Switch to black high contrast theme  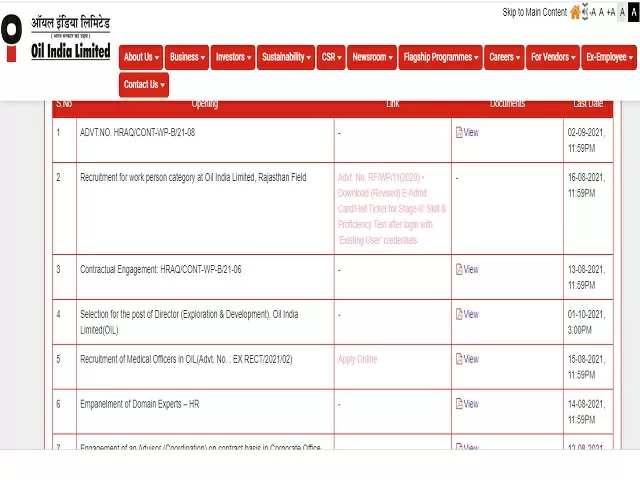click(x=632, y=12)
